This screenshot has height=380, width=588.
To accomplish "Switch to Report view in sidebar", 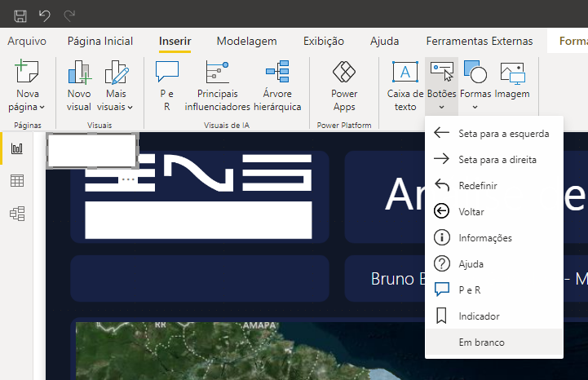I will pyautogui.click(x=17, y=148).
